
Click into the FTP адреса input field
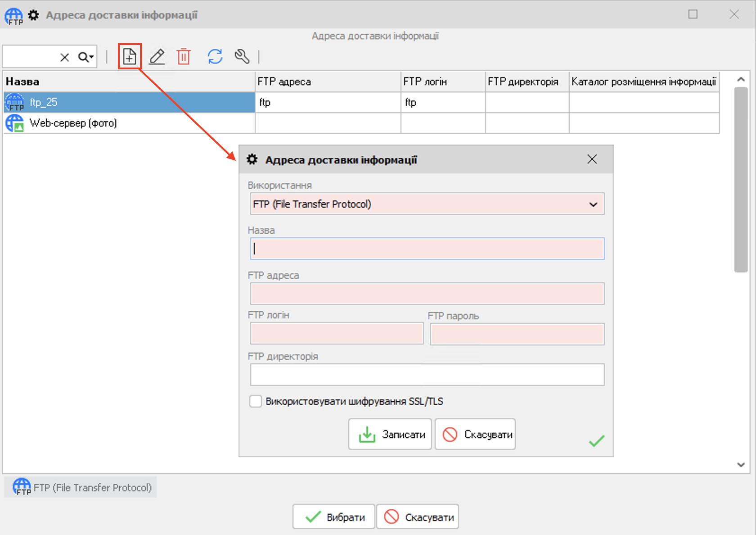click(427, 294)
